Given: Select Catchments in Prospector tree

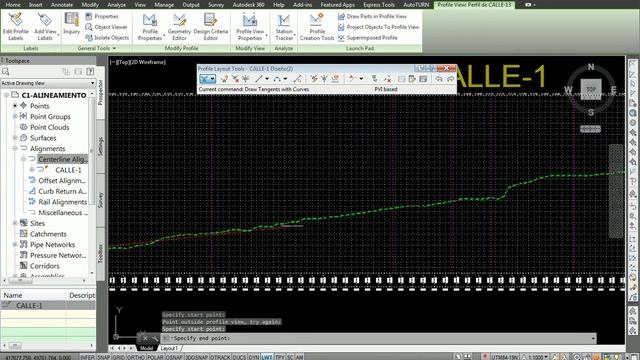Looking at the screenshot, I should (48, 234).
